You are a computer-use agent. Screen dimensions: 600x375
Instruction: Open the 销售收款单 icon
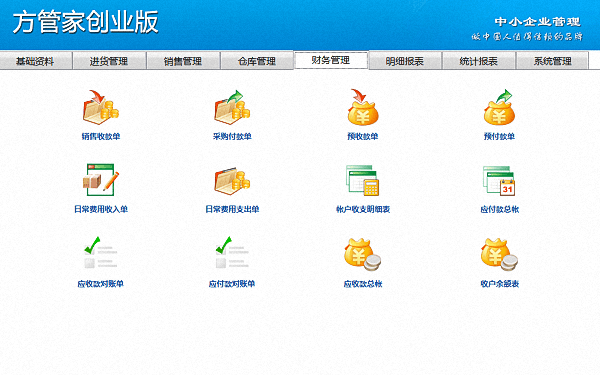tap(101, 108)
